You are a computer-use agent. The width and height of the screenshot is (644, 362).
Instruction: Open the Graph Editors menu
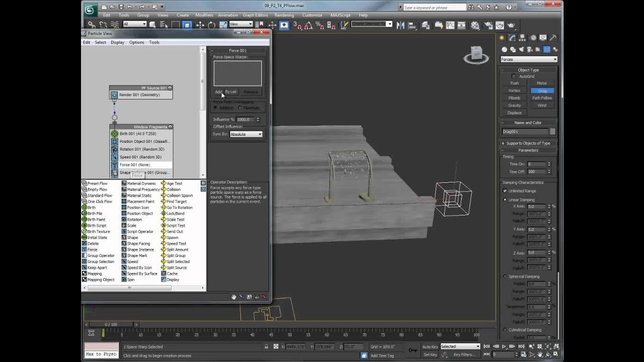click(255, 15)
